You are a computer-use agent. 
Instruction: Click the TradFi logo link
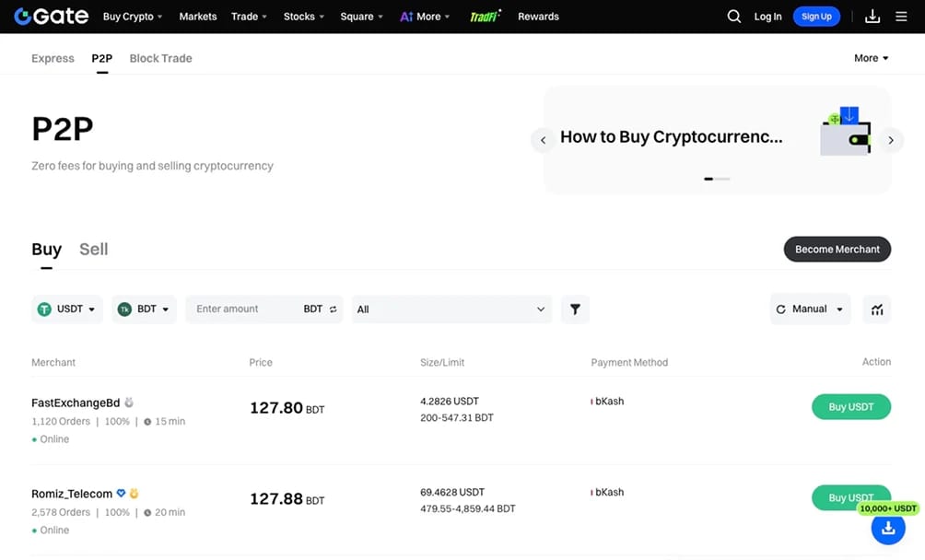(486, 16)
